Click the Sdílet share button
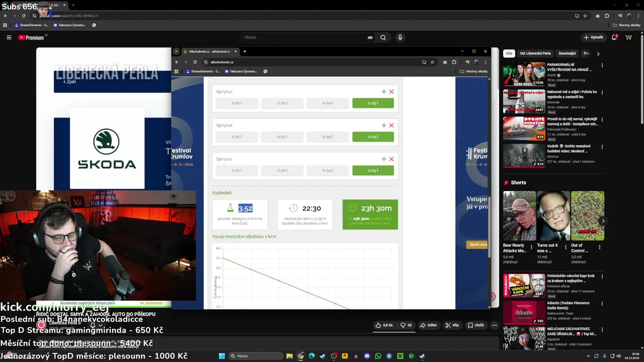This screenshot has height=362, width=644. pyautogui.click(x=428, y=325)
